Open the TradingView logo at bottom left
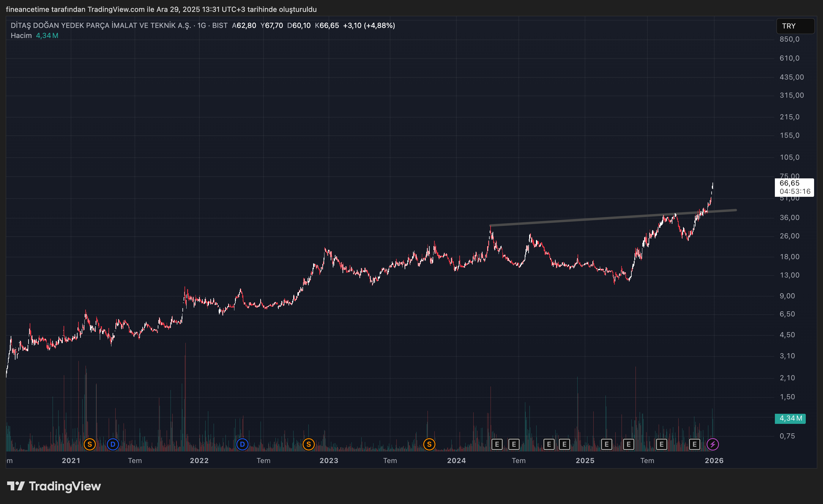Screen dimensions: 823x504 point(54,486)
